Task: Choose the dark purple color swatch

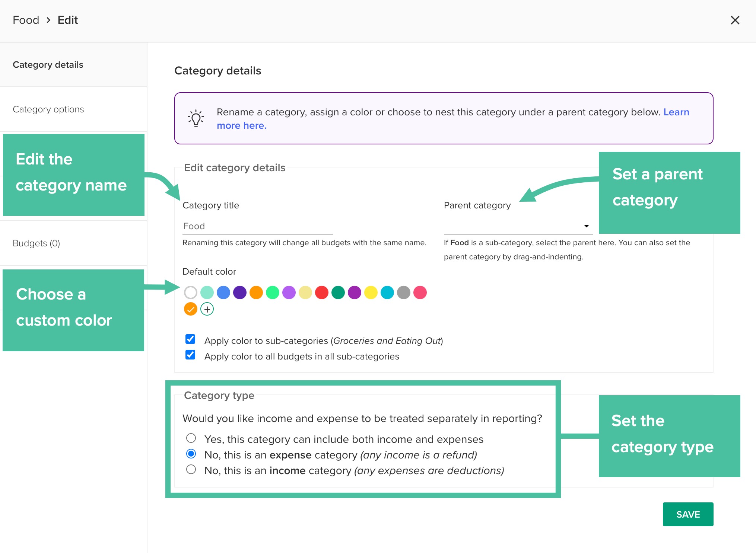Action: (239, 293)
